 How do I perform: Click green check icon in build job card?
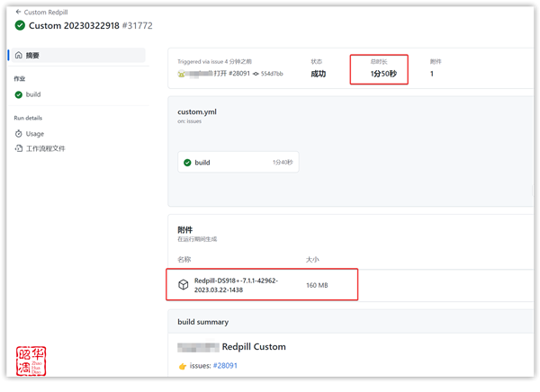187,163
